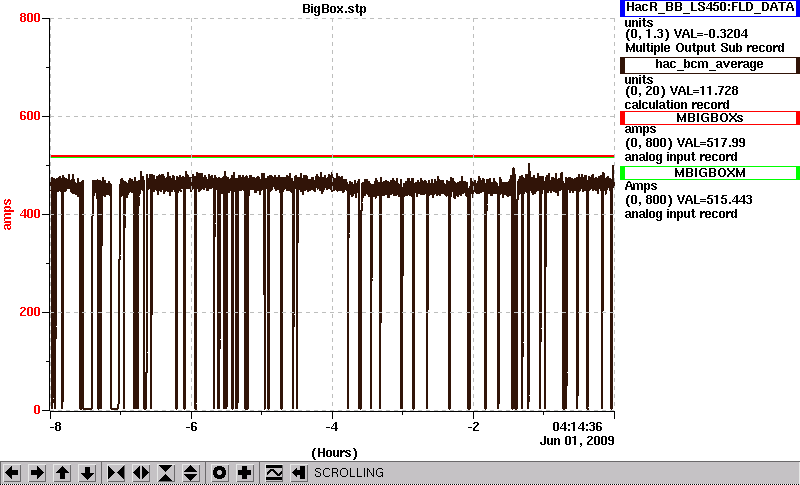Click 'calculation record' description text
Image resolution: width=800 pixels, height=485 pixels.
[677, 105]
